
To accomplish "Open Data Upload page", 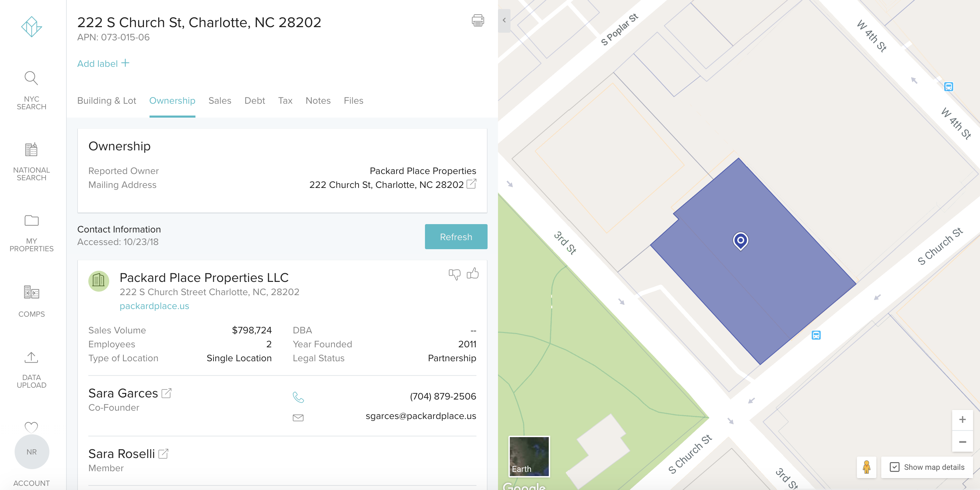I will point(31,369).
